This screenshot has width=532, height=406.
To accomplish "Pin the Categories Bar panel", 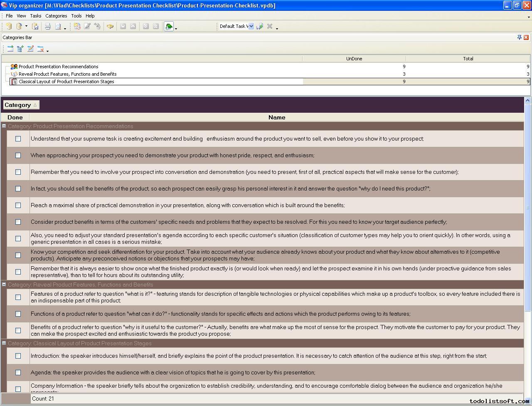I will coord(519,37).
